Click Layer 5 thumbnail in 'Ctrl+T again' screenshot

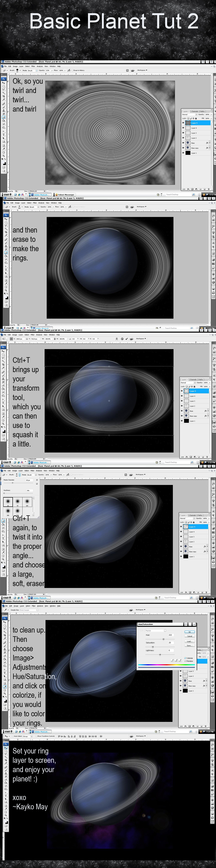pyautogui.click(x=186, y=527)
